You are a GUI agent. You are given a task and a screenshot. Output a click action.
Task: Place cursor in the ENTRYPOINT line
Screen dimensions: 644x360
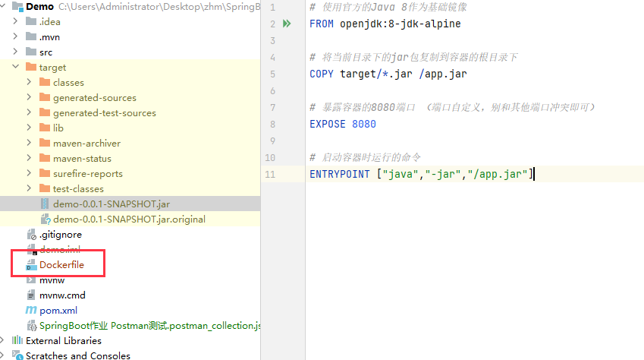pyautogui.click(x=421, y=174)
